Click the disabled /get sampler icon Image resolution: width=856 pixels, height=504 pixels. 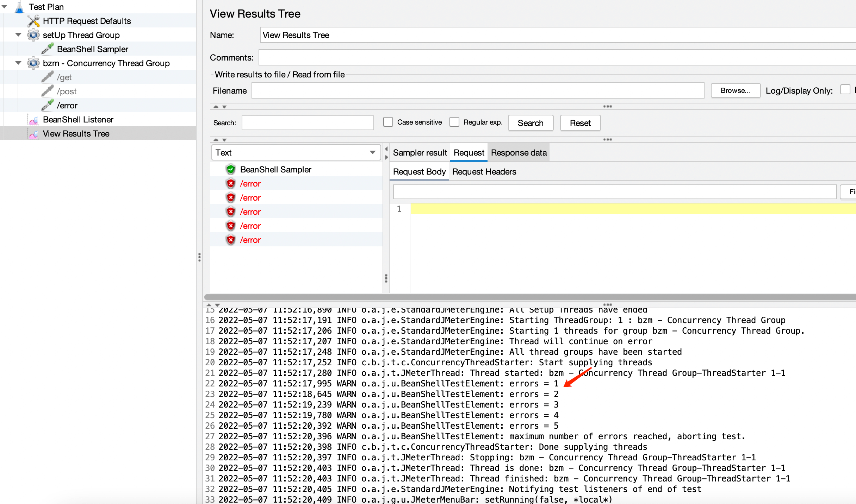click(x=48, y=77)
